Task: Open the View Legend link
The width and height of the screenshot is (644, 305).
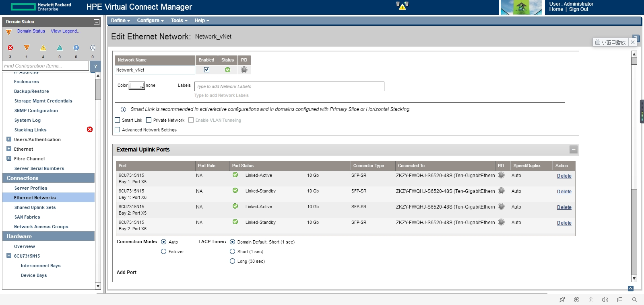Action: [x=66, y=31]
